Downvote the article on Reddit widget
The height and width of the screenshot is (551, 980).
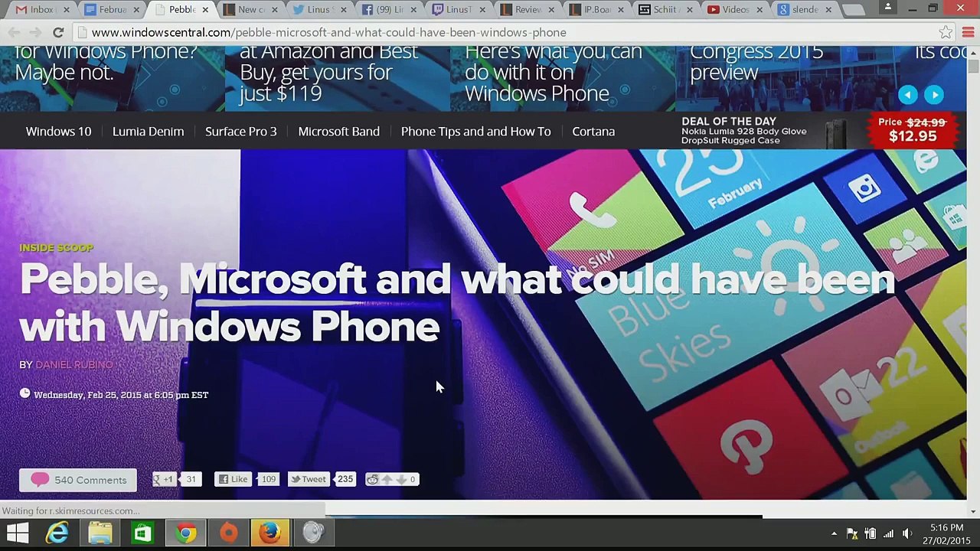click(400, 480)
